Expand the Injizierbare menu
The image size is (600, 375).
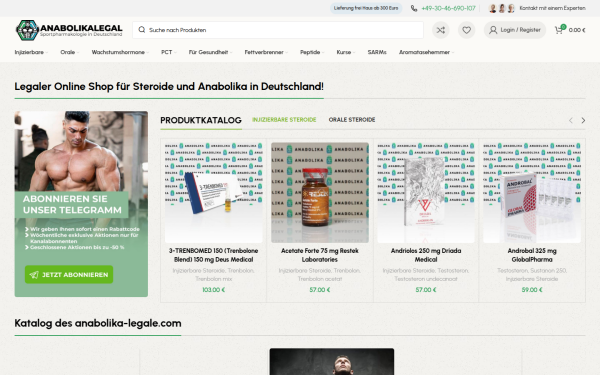[x=31, y=52]
